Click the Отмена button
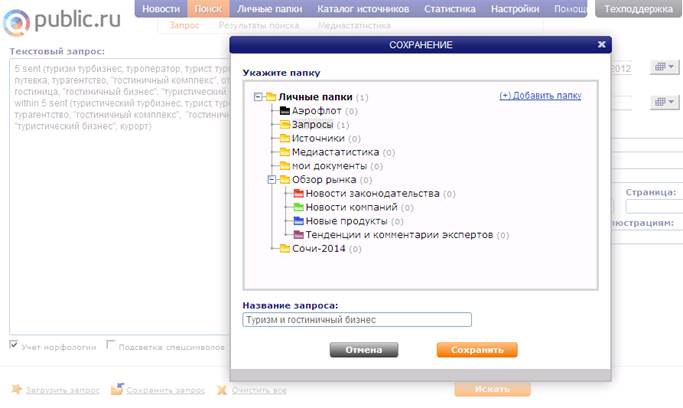Screen dimensions: 683x408 [x=364, y=350]
